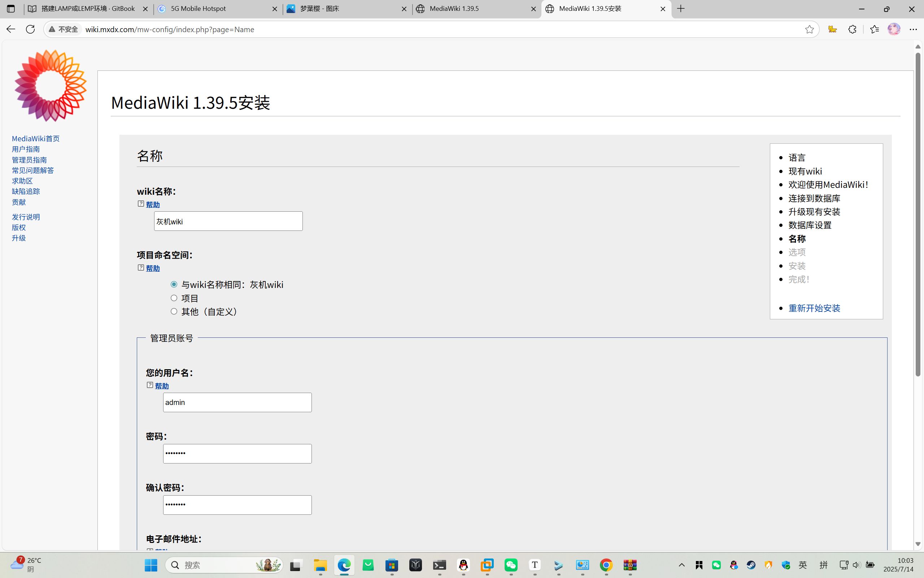Click 数据库设置 step in installer list
924x578 pixels.
click(810, 225)
